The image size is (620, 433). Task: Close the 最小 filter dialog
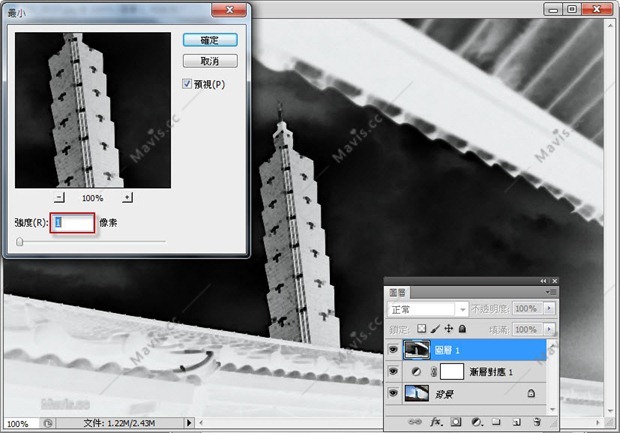coord(229,10)
